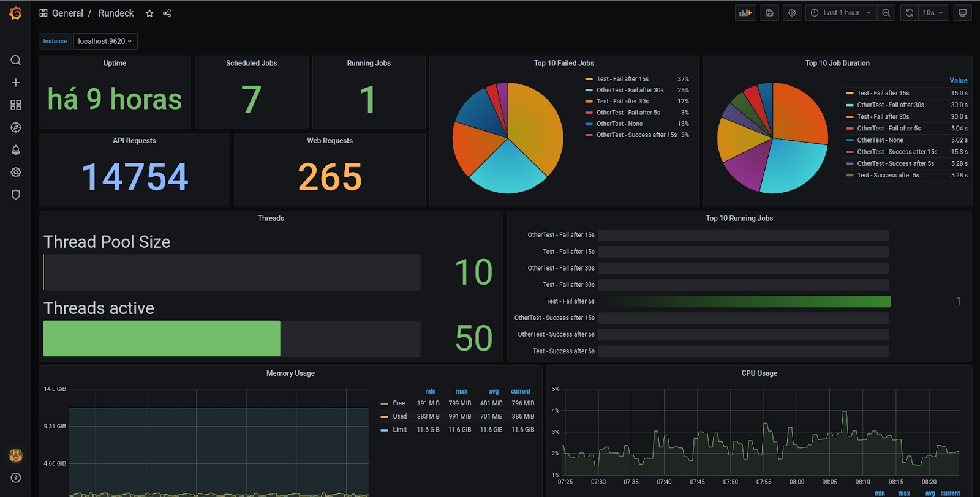This screenshot has width=980, height=497.
Task: Click the Create plus icon in sidebar
Action: [x=16, y=83]
